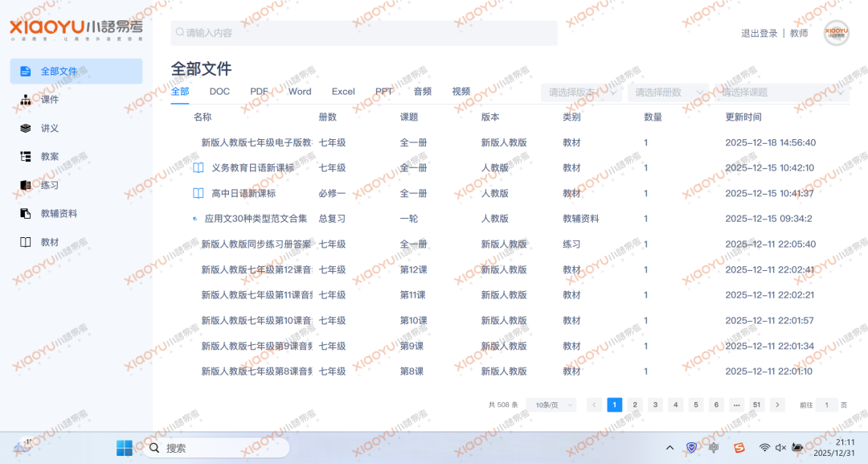Open the user avatar in top right
This screenshot has height=464, width=868.
[x=836, y=33]
